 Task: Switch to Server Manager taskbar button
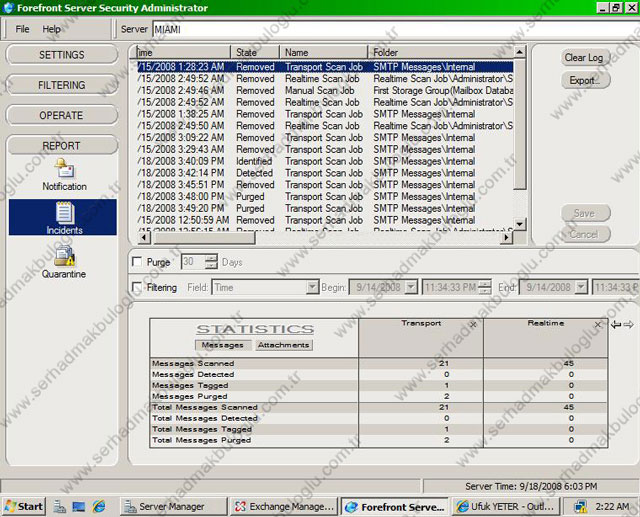[x=173, y=507]
